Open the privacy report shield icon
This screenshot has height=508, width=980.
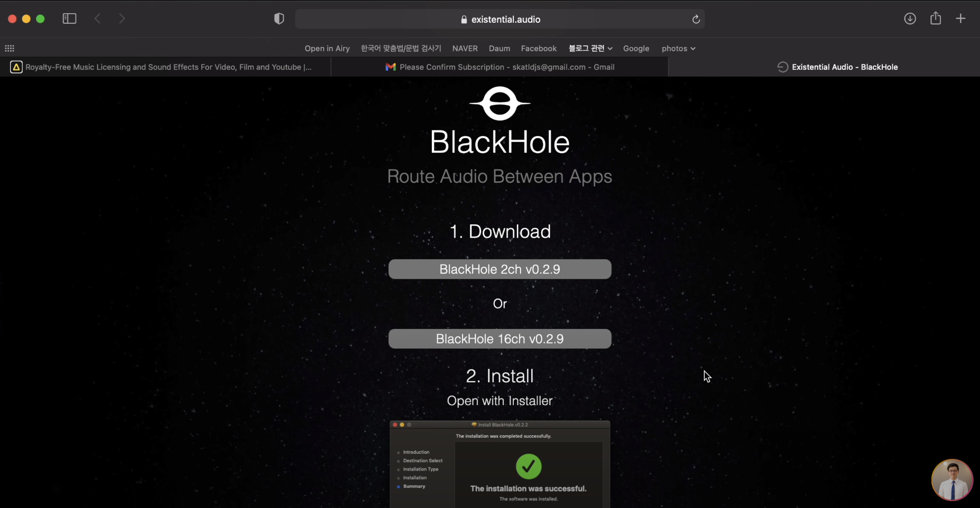pos(279,19)
